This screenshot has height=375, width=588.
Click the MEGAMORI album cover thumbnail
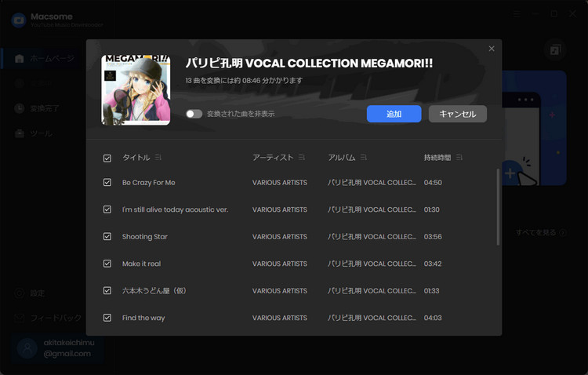pos(136,90)
